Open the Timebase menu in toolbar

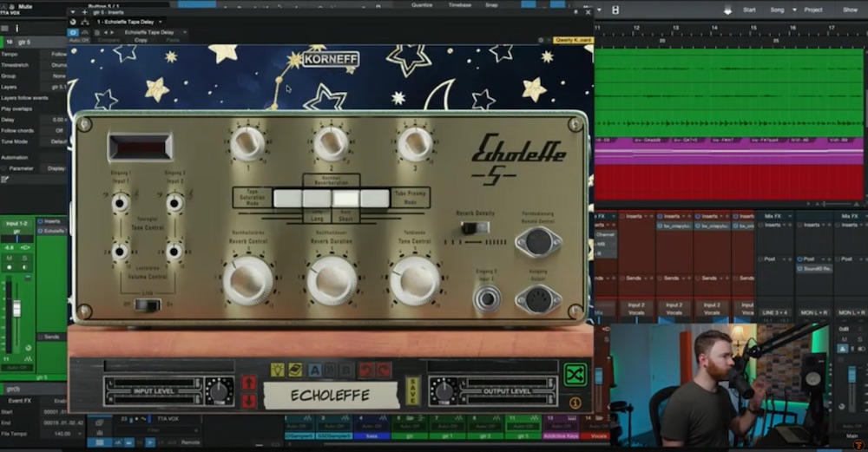point(460,4)
